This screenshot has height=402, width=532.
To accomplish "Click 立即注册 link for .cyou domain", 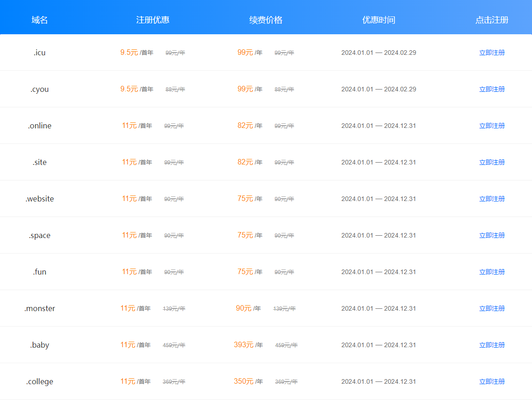I will 492,89.
